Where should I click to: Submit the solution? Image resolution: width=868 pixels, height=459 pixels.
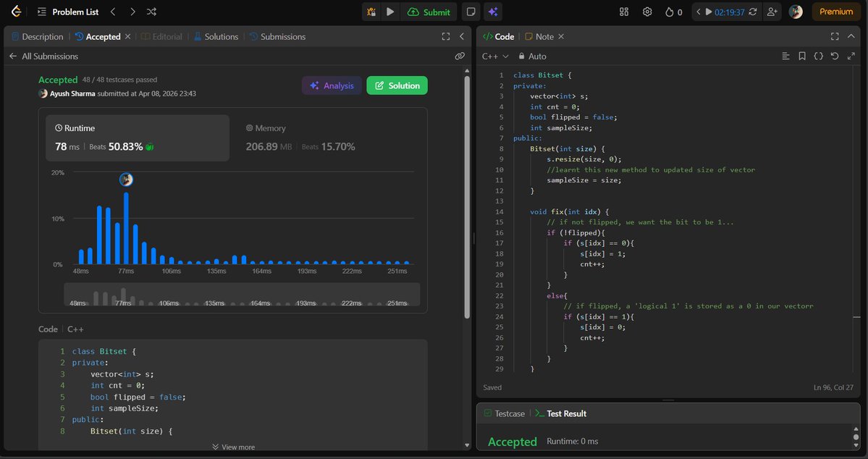pyautogui.click(x=429, y=12)
